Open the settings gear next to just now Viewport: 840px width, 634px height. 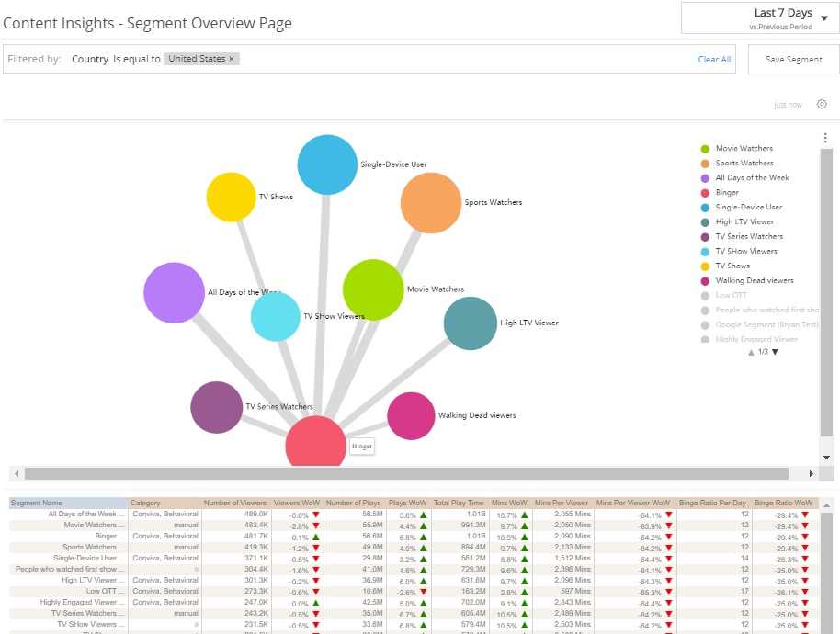822,104
